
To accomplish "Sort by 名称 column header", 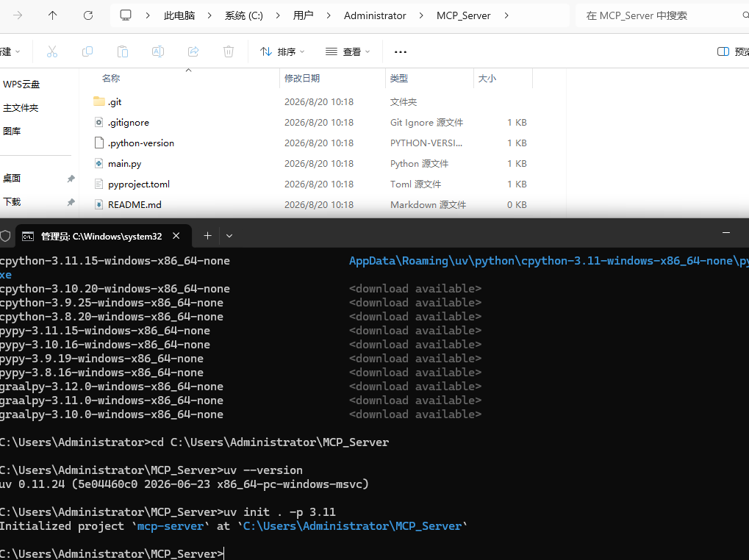I will (x=111, y=79).
